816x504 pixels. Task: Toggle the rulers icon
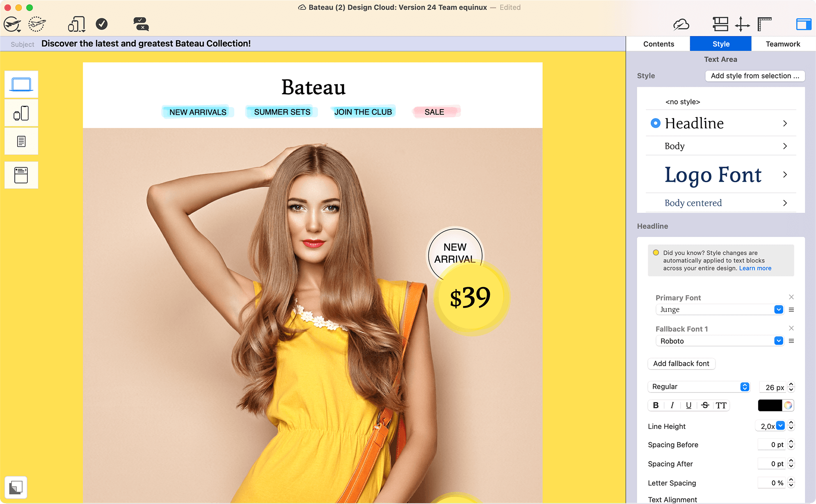[765, 24]
